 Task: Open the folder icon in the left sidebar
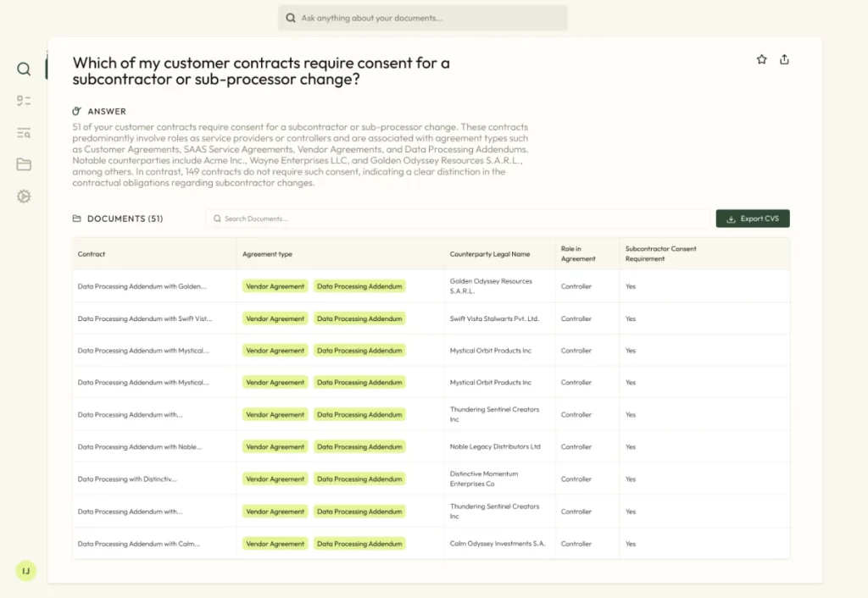click(x=23, y=164)
